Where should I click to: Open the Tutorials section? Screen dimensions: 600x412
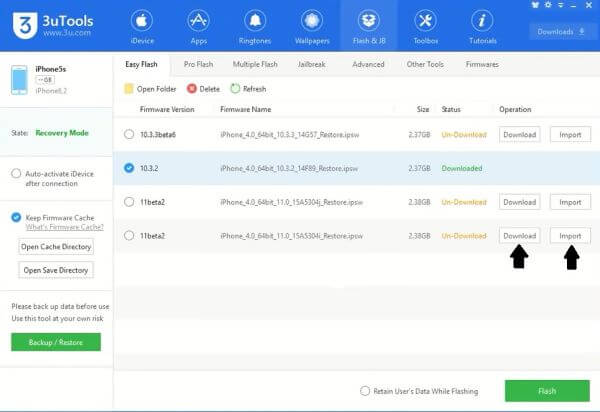click(482, 27)
